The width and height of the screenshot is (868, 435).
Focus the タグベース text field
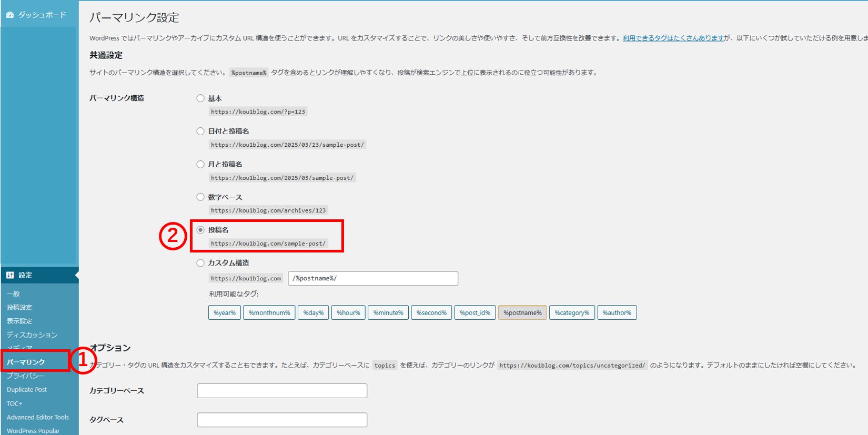point(282,420)
